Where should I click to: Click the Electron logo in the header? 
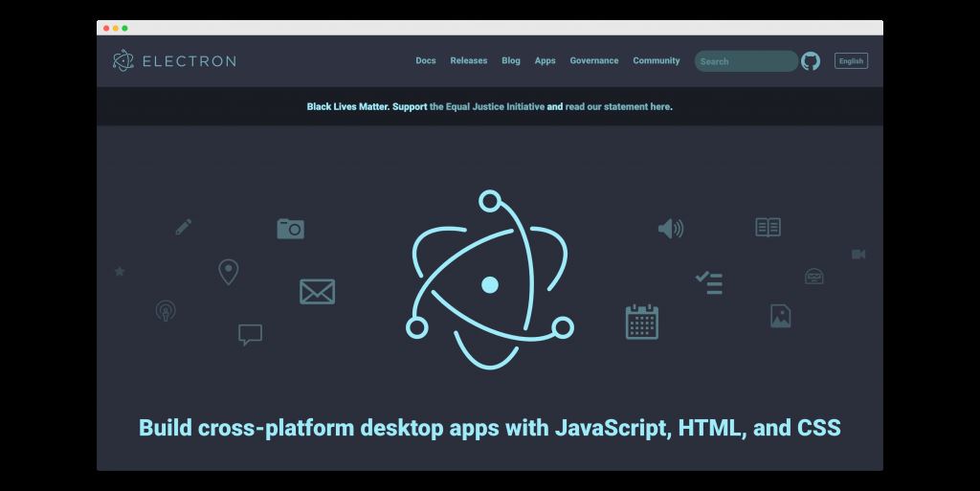pyautogui.click(x=123, y=60)
